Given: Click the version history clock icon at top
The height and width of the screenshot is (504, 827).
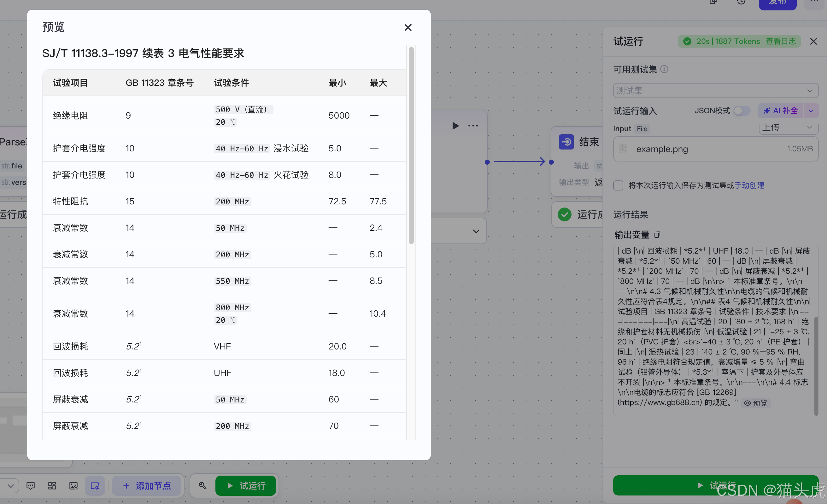Looking at the screenshot, I should (741, 2).
